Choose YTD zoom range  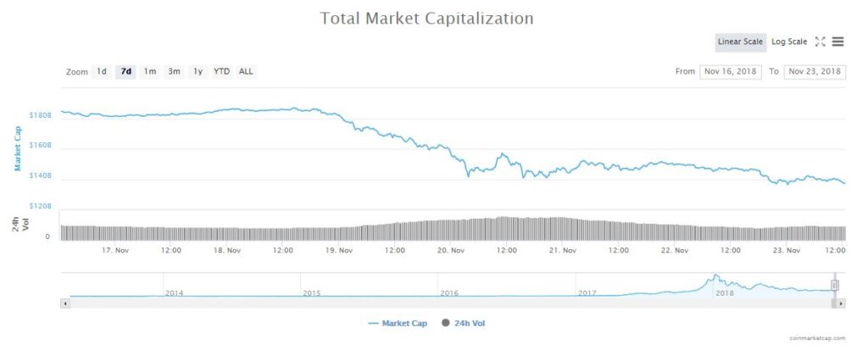pyautogui.click(x=221, y=71)
